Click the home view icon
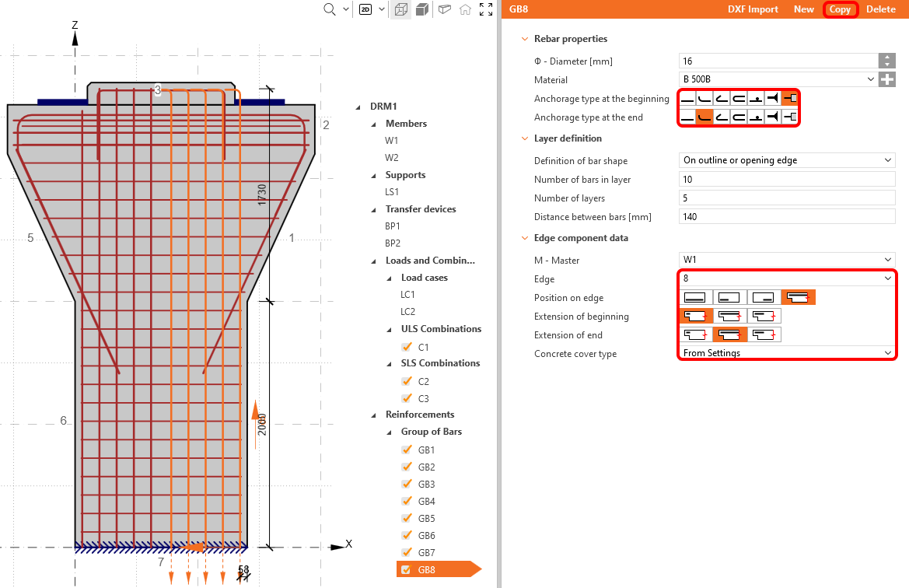 [465, 10]
